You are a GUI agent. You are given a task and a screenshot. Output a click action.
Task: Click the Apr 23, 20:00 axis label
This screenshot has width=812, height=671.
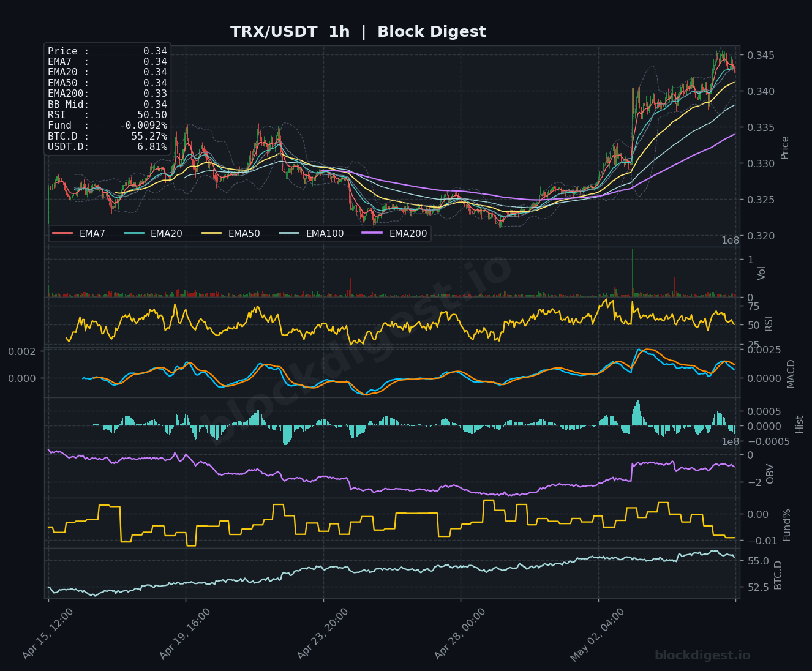pos(323,634)
